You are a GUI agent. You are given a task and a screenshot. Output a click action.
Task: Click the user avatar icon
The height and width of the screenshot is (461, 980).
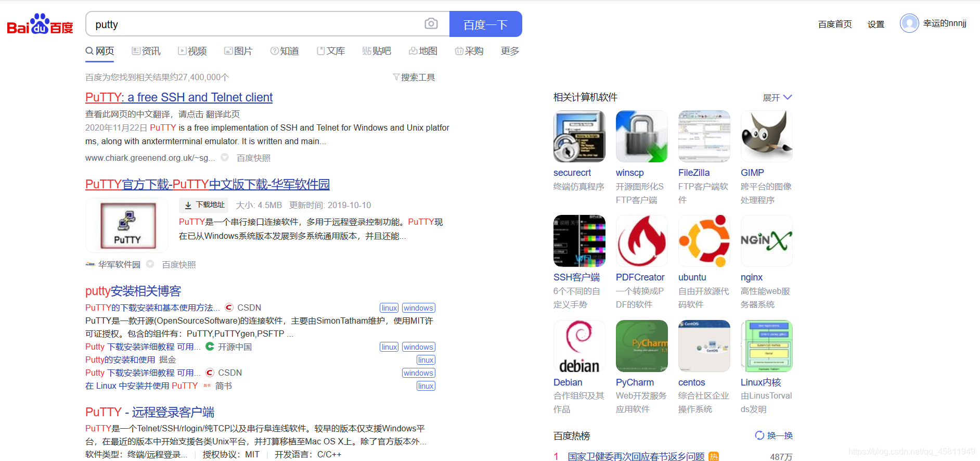(909, 23)
